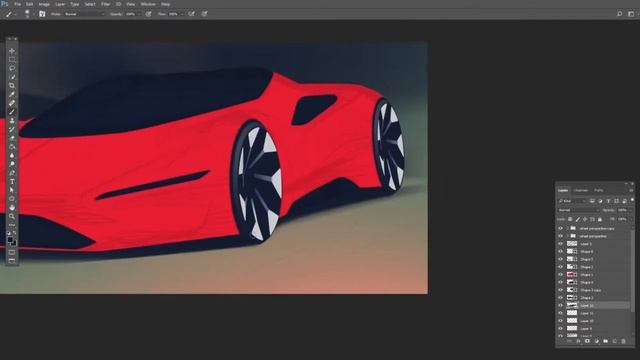Open the tool preset picker arrow

coord(15,14)
